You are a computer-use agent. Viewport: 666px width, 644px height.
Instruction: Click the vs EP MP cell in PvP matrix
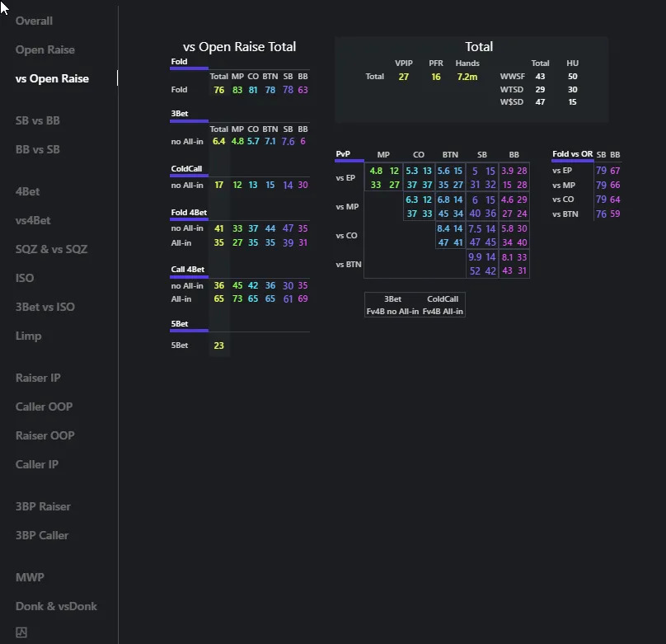pos(384,178)
